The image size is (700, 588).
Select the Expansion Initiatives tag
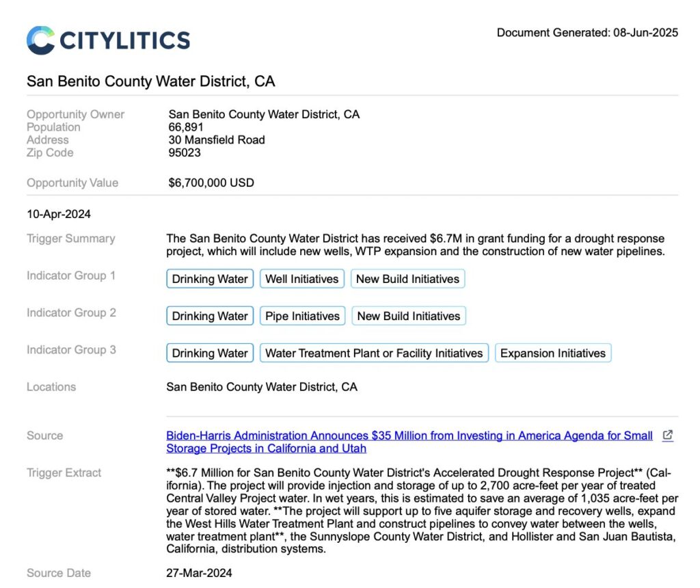click(x=552, y=353)
